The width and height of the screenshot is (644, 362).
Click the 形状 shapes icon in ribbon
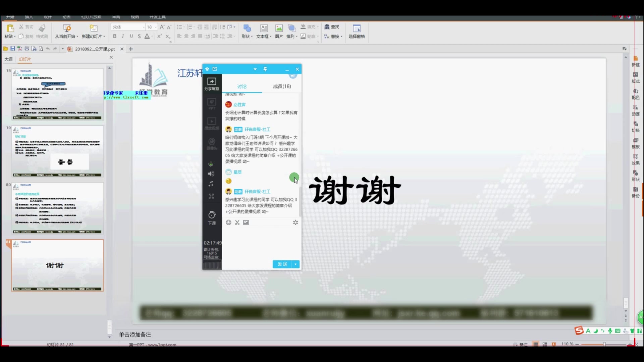point(247,28)
